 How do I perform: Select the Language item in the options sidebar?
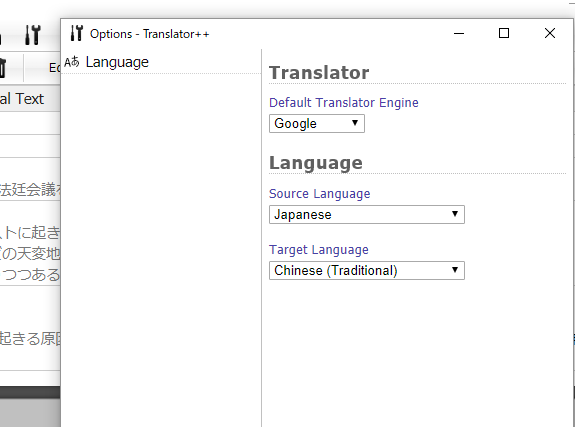click(161, 62)
